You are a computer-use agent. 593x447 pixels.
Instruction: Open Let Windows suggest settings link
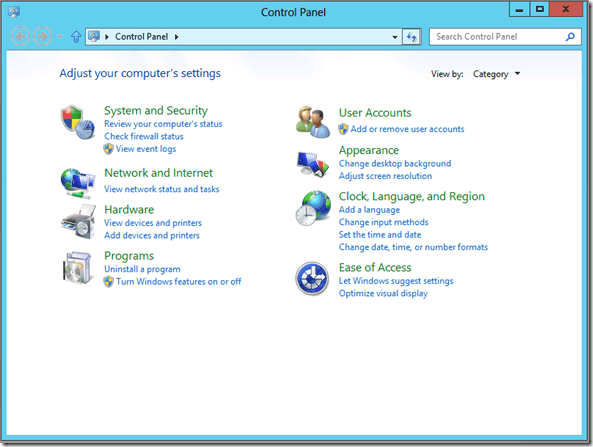396,281
